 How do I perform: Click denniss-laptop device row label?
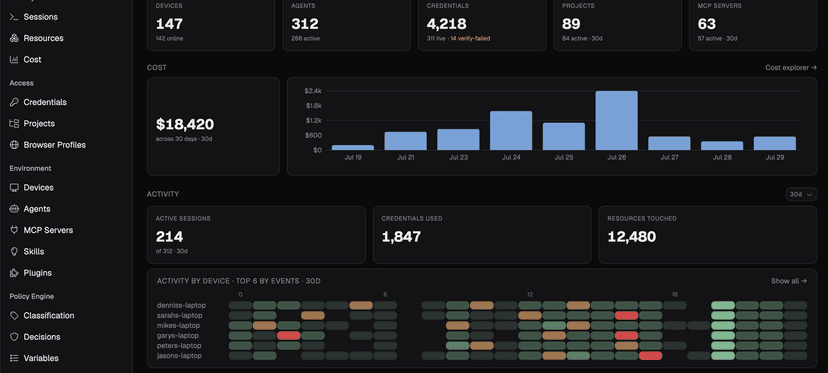coord(181,305)
